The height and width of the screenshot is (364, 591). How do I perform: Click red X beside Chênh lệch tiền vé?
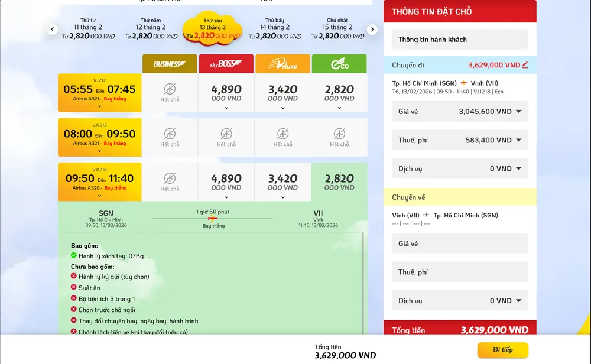tap(73, 331)
